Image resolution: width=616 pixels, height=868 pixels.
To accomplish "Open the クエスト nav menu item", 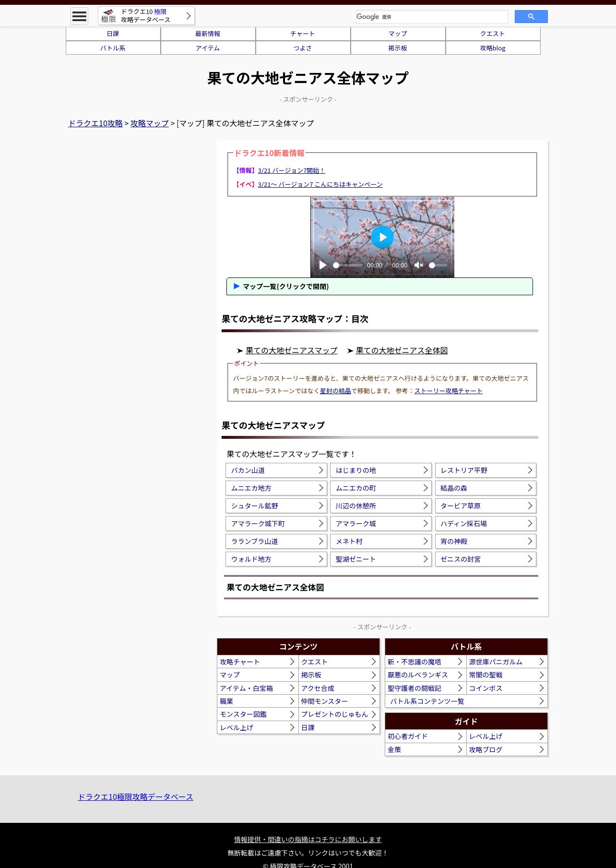I will point(493,34).
